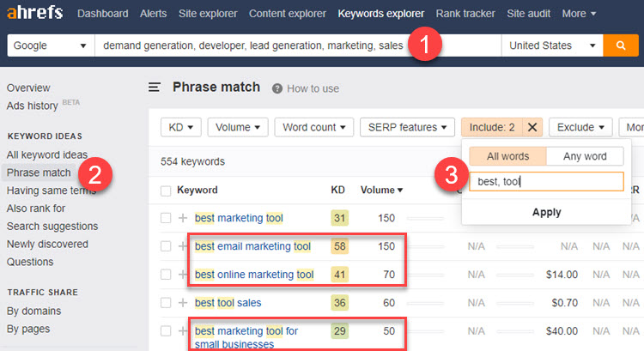Open the United States country dropdown
The height and width of the screenshot is (351, 644).
pos(551,45)
